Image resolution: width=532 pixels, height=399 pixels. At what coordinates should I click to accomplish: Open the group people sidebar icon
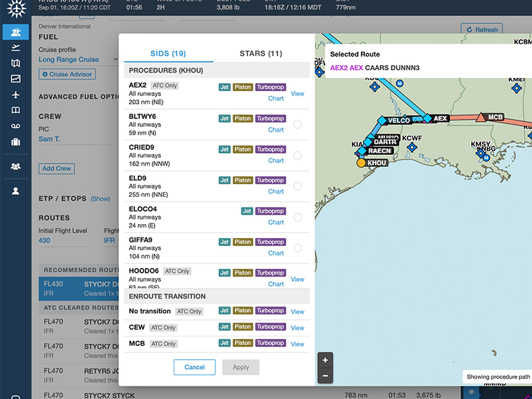pos(15,166)
